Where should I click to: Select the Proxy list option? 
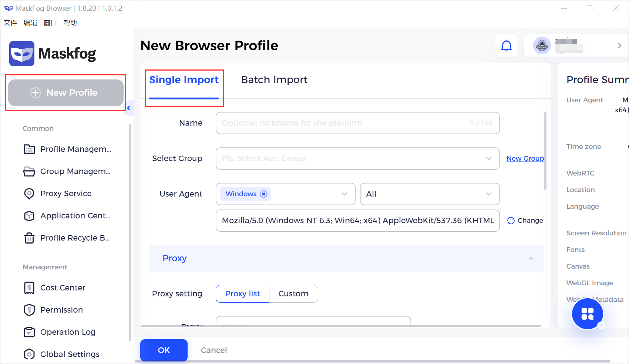pyautogui.click(x=243, y=294)
